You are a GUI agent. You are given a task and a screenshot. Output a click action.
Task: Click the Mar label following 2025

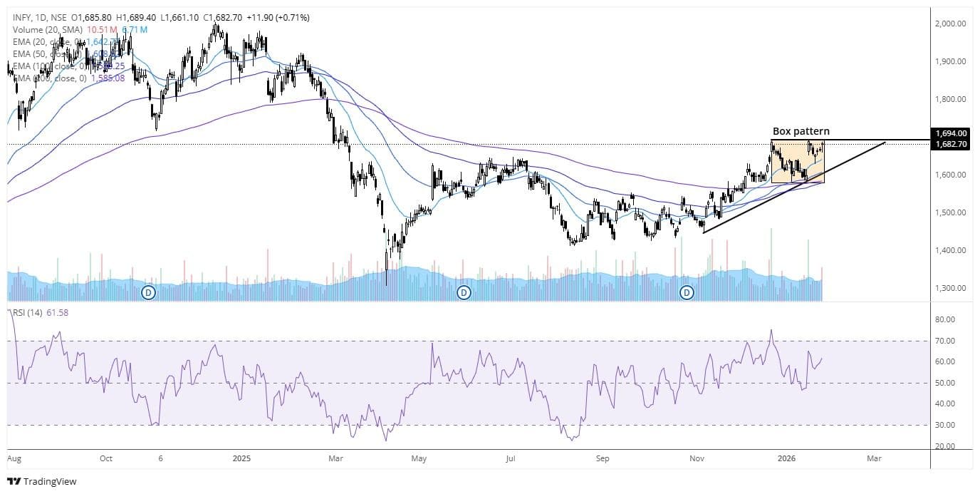(x=334, y=459)
